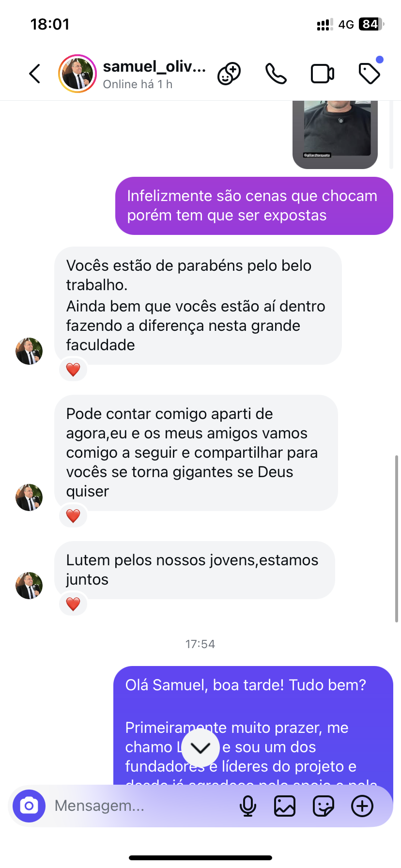Start a voice call with samuel_oliv

(x=276, y=74)
